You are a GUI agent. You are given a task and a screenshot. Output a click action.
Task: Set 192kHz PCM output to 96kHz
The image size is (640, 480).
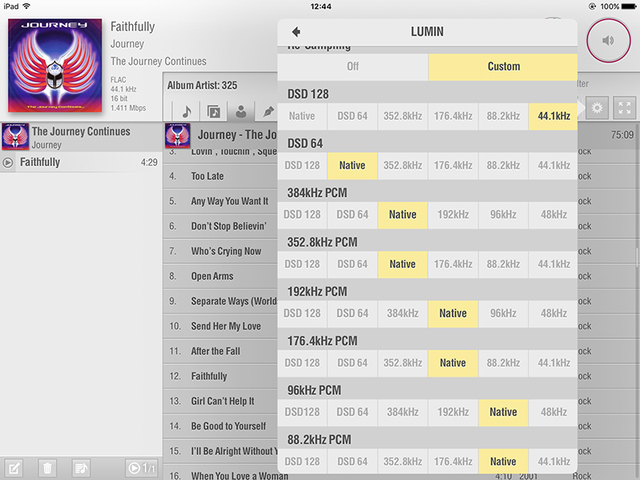click(503, 314)
